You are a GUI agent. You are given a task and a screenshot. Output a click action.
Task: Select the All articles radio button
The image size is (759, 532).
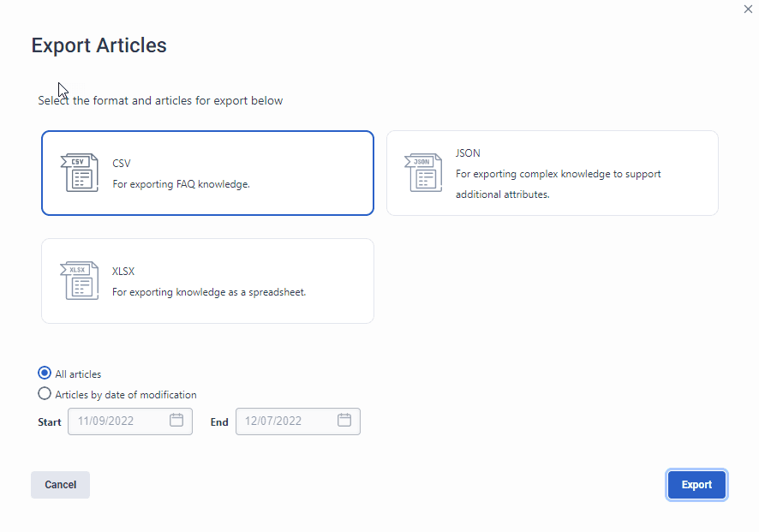click(44, 373)
